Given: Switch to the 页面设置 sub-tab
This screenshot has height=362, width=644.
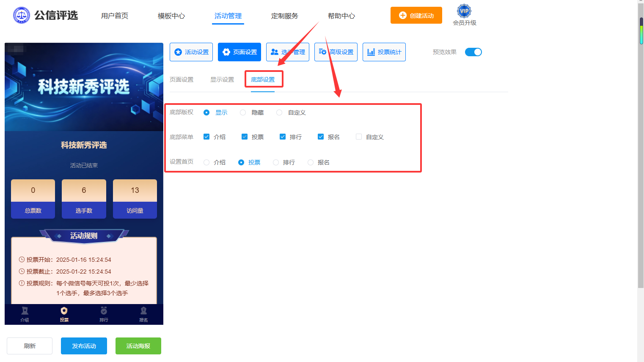Looking at the screenshot, I should (x=182, y=80).
